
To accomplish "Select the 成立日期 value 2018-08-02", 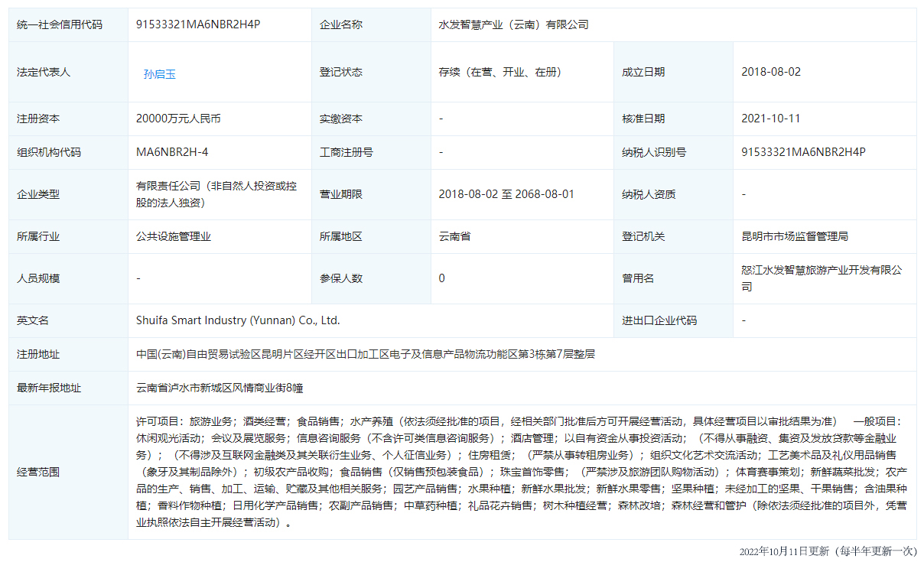I will 771,72.
